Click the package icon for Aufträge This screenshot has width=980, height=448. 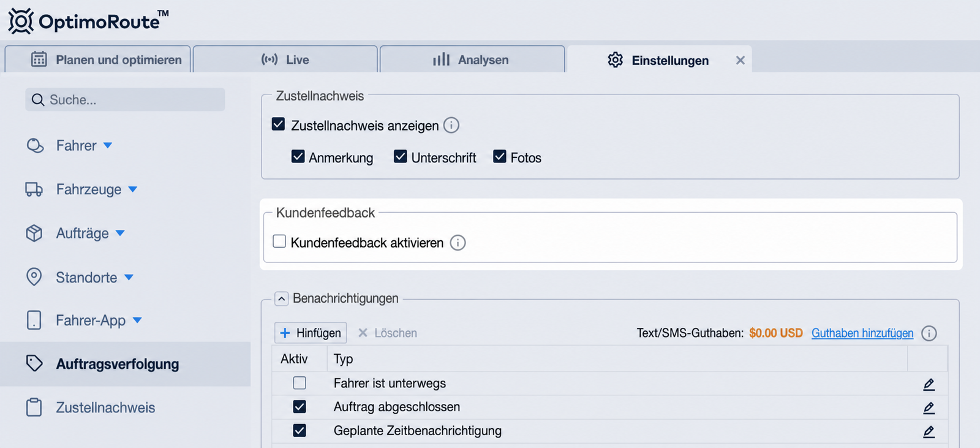(x=34, y=233)
